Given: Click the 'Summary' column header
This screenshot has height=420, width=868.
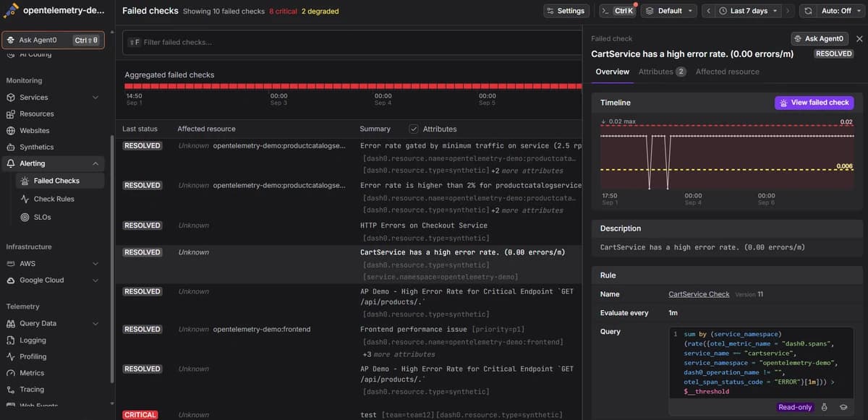Looking at the screenshot, I should [x=375, y=129].
